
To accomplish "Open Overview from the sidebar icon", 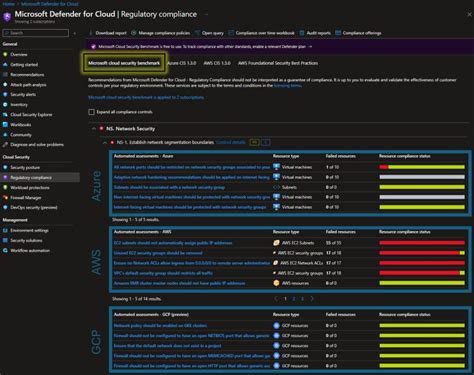I will coord(5,54).
